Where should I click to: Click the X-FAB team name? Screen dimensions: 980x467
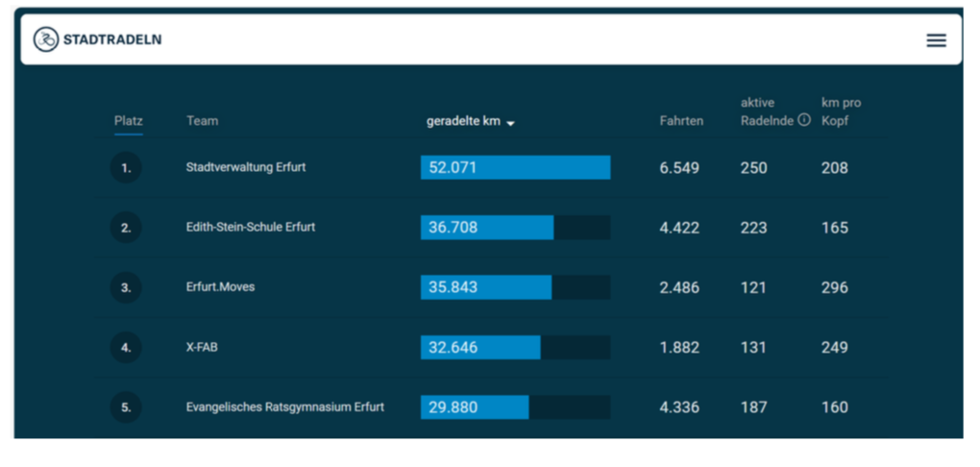point(202,347)
